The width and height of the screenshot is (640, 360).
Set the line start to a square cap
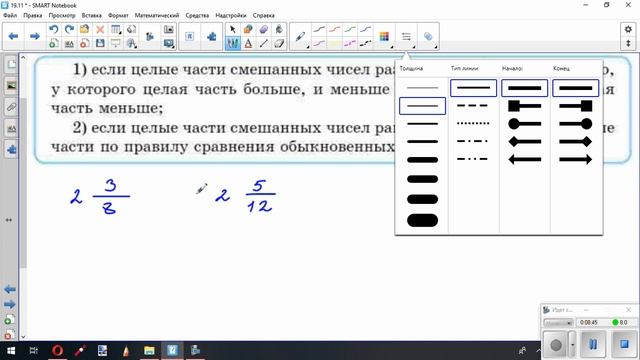(524, 106)
